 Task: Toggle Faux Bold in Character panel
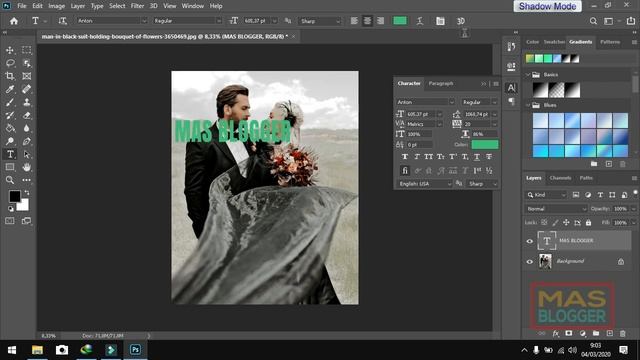[x=404, y=157]
